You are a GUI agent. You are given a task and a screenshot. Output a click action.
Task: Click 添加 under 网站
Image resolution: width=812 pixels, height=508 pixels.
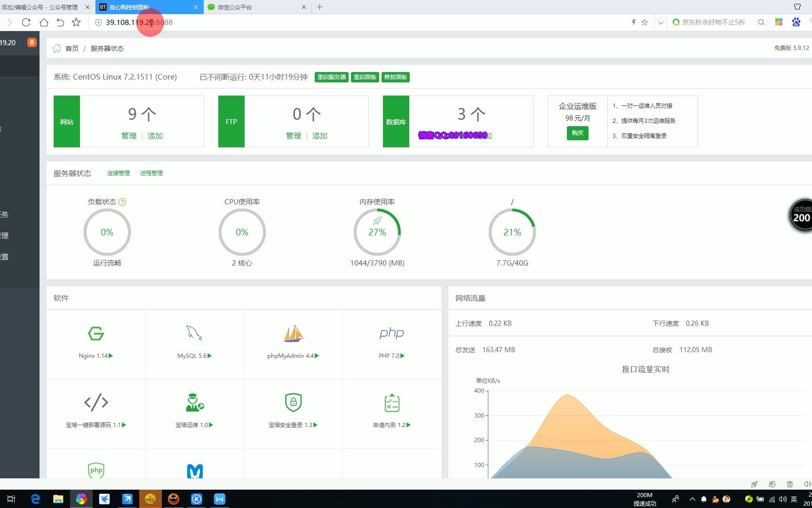(155, 136)
